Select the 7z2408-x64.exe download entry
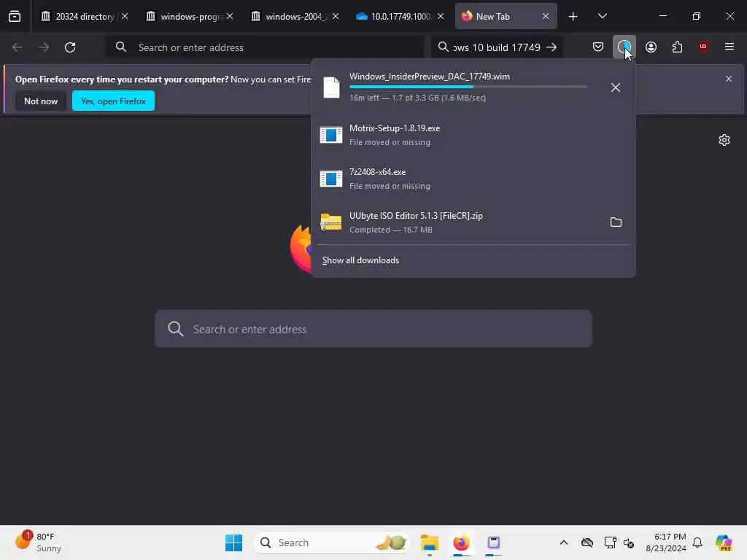The width and height of the screenshot is (747, 560). point(473,179)
